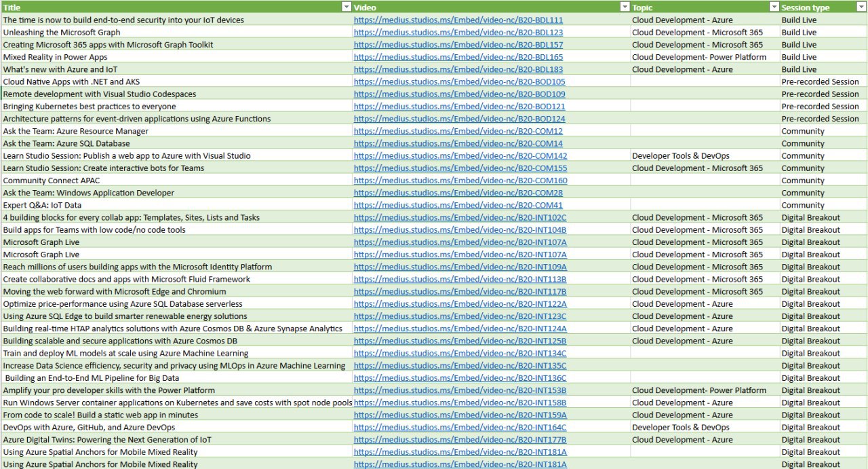Select the Session type header cell
This screenshot has height=469, width=868.
(x=823, y=7)
